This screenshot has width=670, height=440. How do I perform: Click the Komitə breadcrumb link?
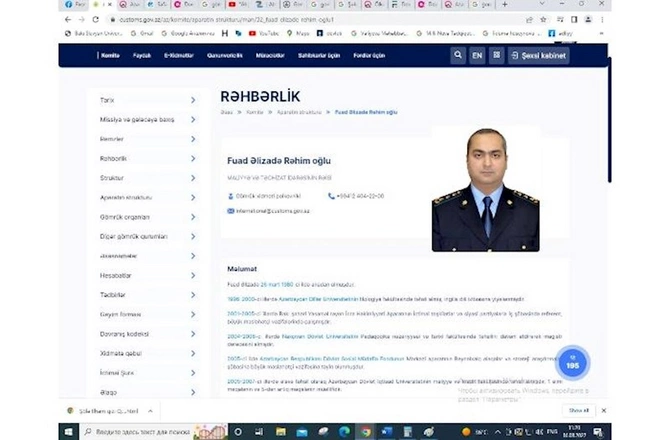[255, 112]
